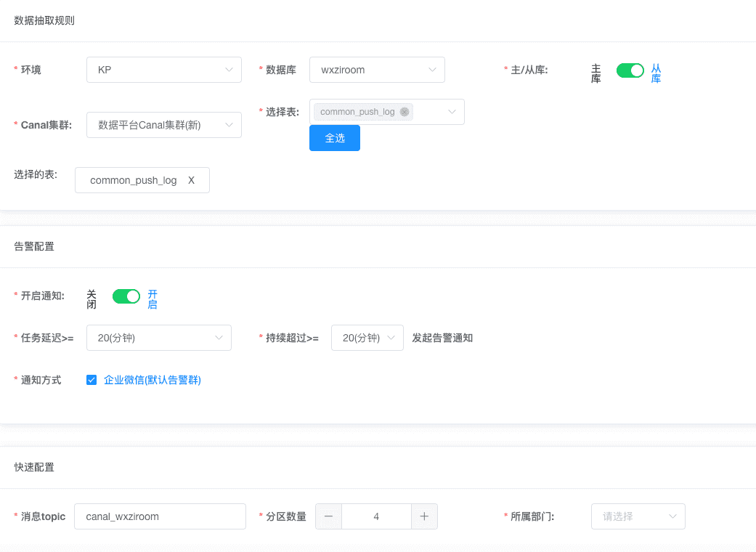Click the 数据库 dropdown chevron icon
This screenshot has height=552, width=756.
(x=432, y=70)
